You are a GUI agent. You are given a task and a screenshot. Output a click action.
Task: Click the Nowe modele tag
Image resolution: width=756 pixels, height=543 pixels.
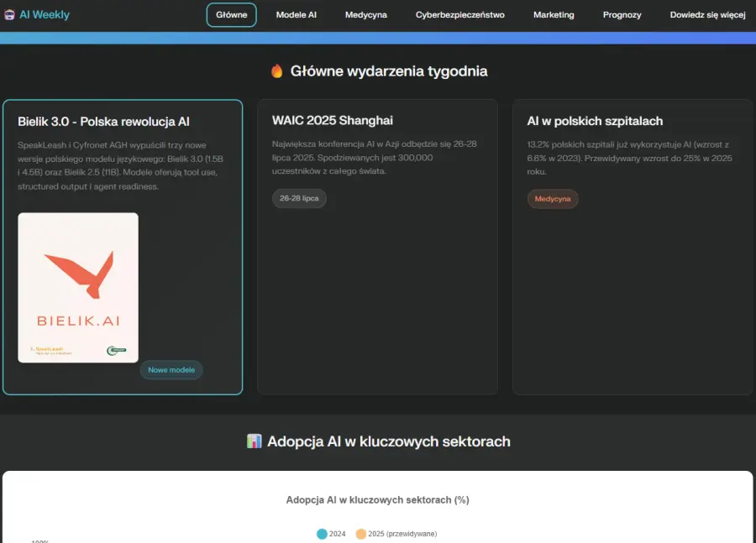pos(171,370)
